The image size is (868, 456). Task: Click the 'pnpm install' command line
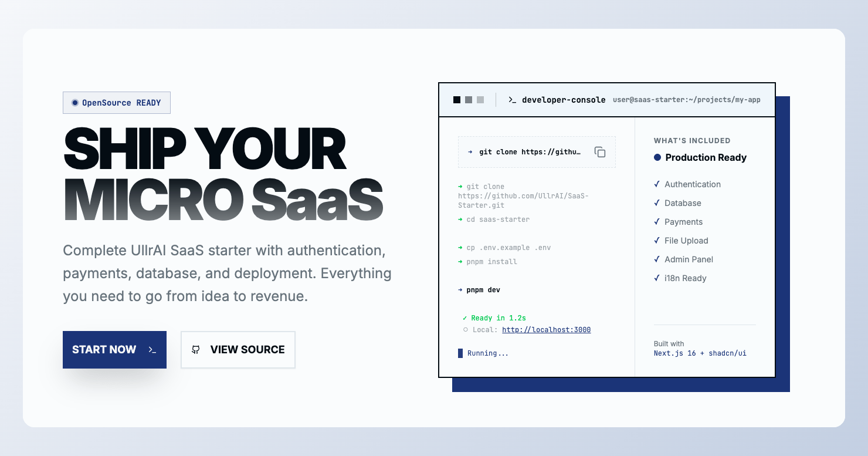click(x=487, y=262)
